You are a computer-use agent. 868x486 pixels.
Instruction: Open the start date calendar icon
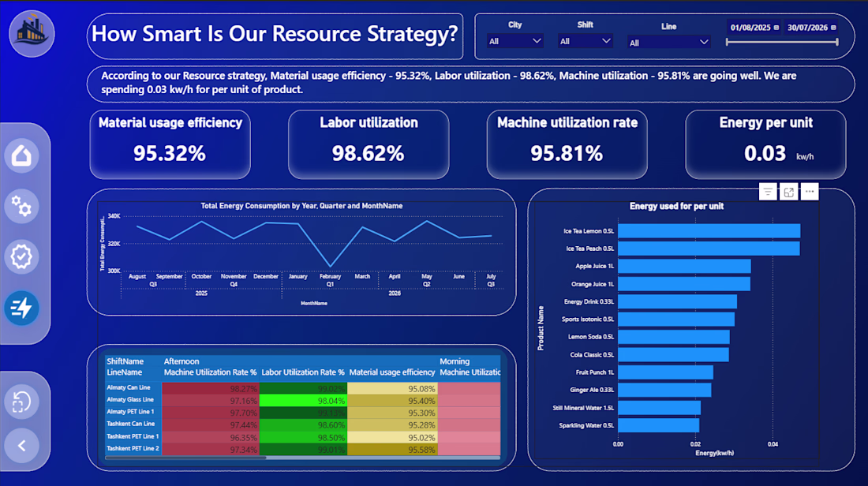pyautogui.click(x=776, y=28)
